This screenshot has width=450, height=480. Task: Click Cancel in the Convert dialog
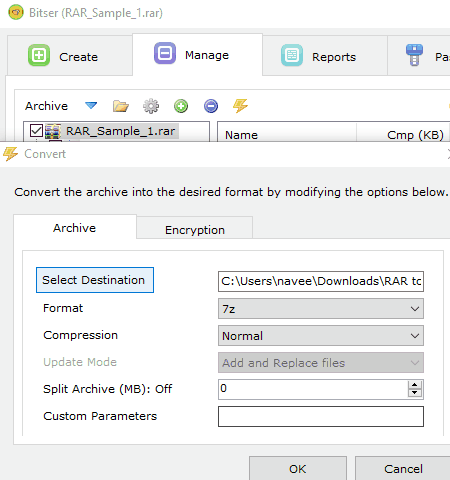[403, 468]
